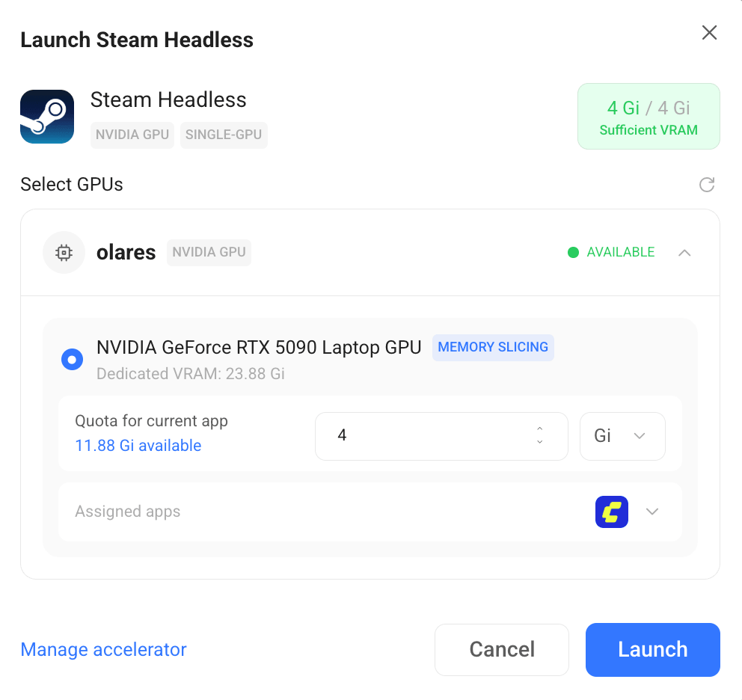Decrease the quota value with down arrow
The height and width of the screenshot is (700, 742).
(x=539, y=441)
